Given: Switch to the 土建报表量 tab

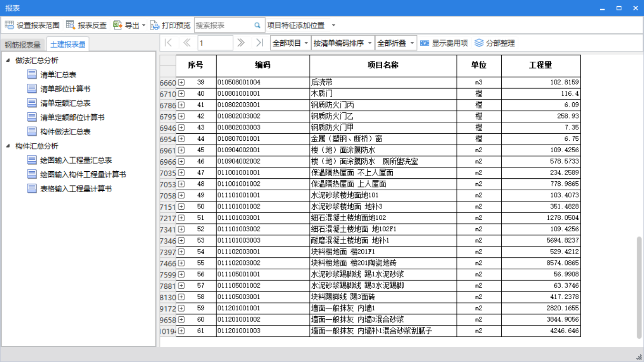Looking at the screenshot, I should [x=68, y=45].
